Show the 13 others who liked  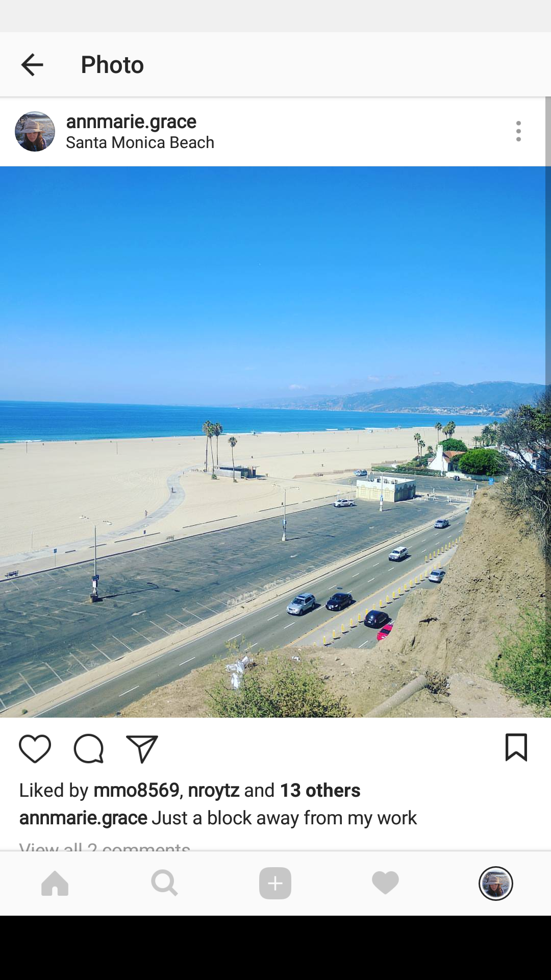click(x=320, y=790)
